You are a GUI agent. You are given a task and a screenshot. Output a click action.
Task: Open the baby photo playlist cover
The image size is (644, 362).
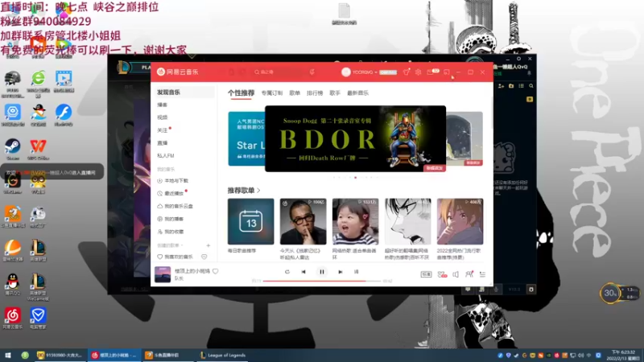click(x=355, y=222)
